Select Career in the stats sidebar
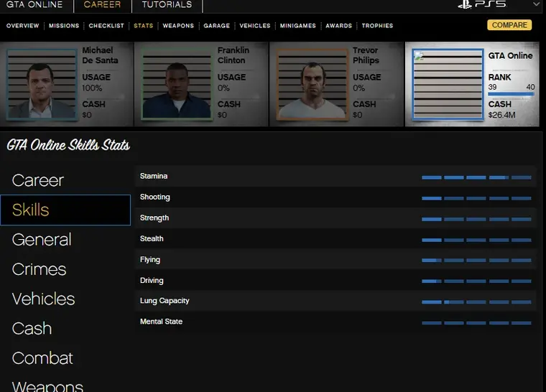 [x=38, y=180]
